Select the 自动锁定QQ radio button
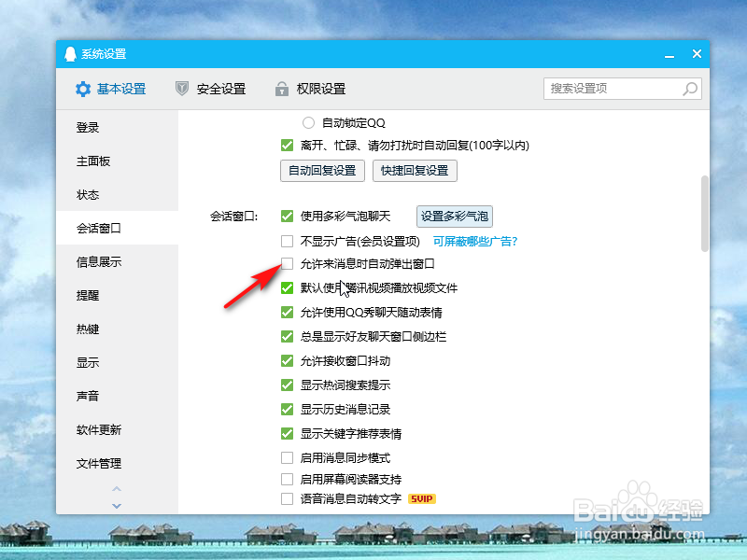The width and height of the screenshot is (747, 560). pos(308,123)
